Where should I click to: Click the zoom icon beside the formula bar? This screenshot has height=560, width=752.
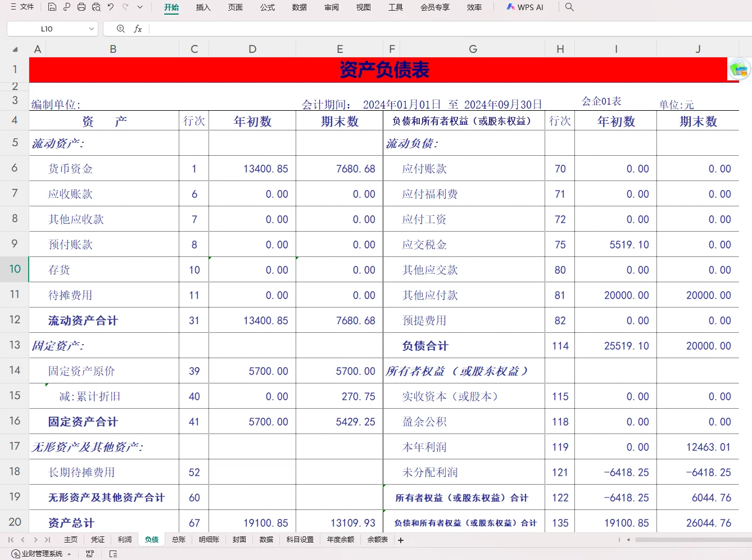(120, 29)
